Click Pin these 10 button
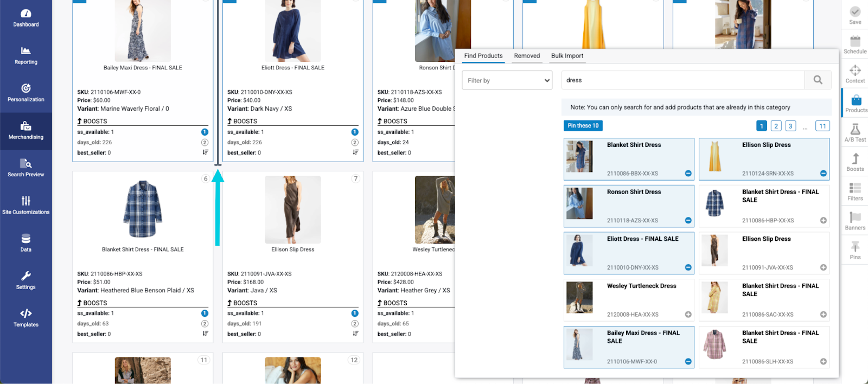This screenshot has width=868, height=384. pyautogui.click(x=583, y=126)
